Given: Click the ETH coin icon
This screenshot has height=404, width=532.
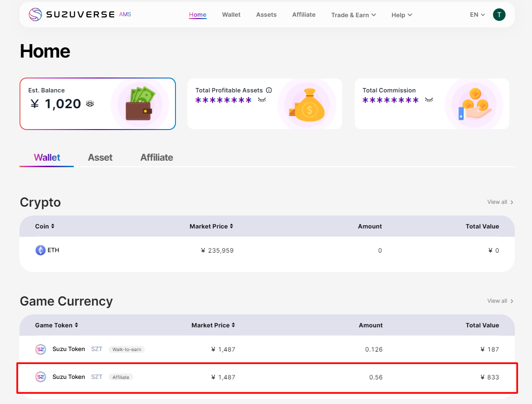Looking at the screenshot, I should click(x=41, y=250).
